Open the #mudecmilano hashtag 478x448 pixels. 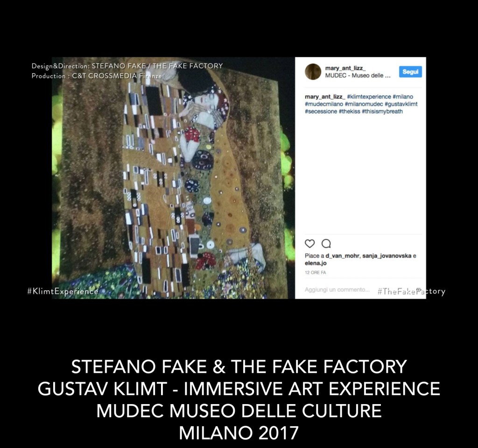point(324,104)
